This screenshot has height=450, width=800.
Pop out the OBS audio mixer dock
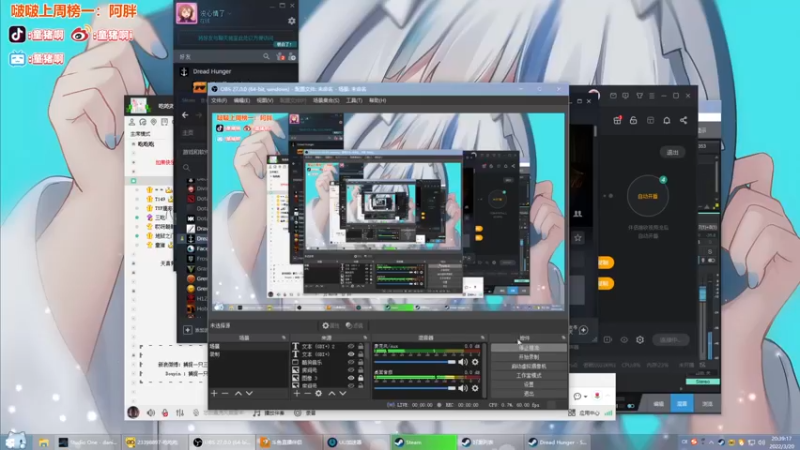point(482,338)
